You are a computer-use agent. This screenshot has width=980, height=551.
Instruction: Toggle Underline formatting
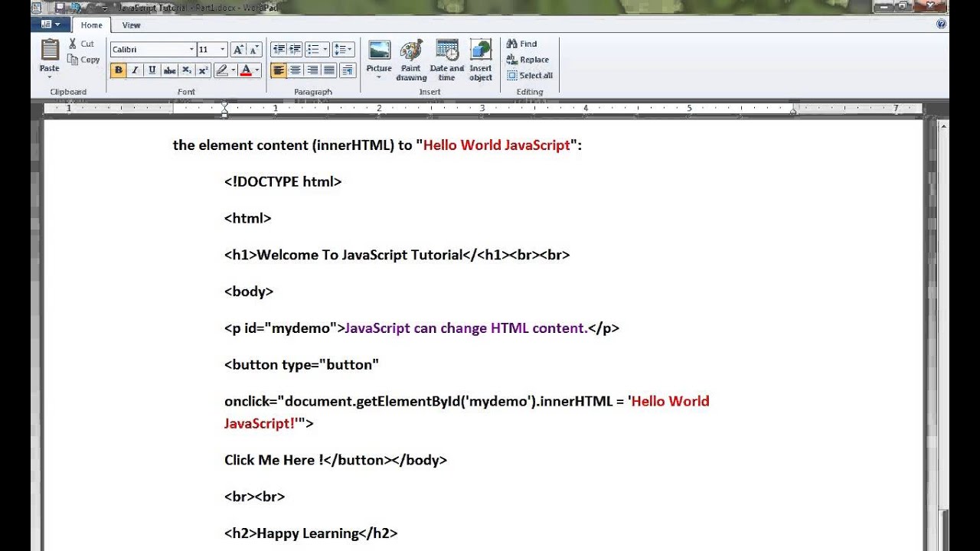point(152,70)
